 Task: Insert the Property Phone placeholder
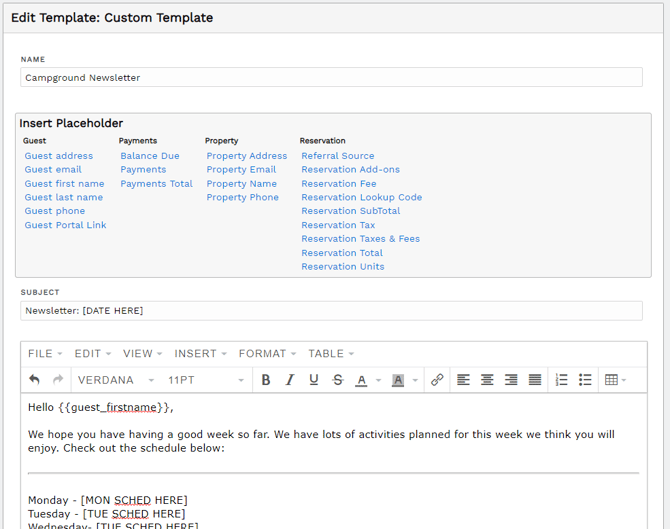click(x=243, y=197)
